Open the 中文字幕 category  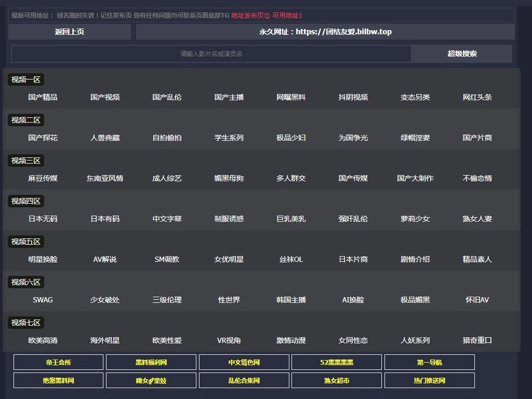[167, 219]
